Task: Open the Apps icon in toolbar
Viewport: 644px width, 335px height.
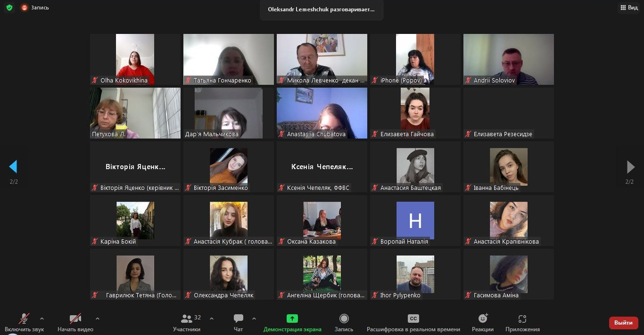Action: coord(522,319)
